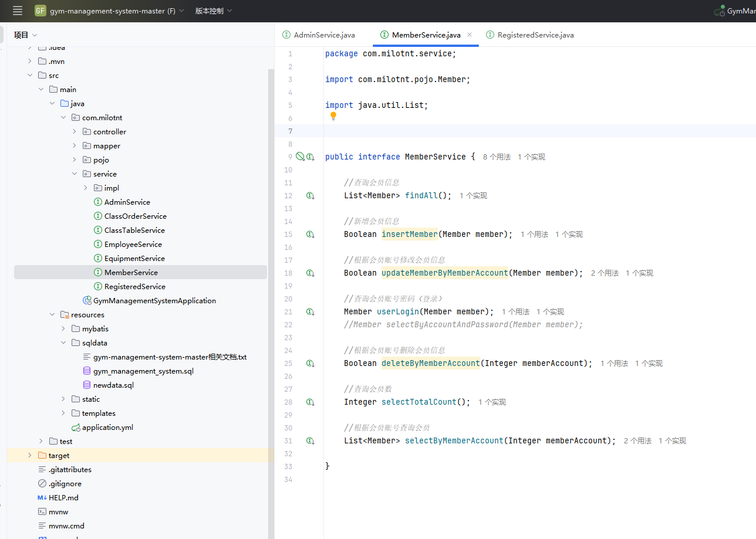Image resolution: width=756 pixels, height=539 pixels.
Task: Expand the target folder
Action: 30,455
